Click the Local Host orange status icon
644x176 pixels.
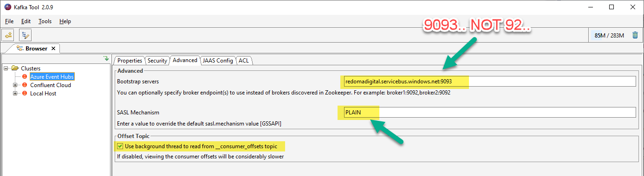pos(25,94)
